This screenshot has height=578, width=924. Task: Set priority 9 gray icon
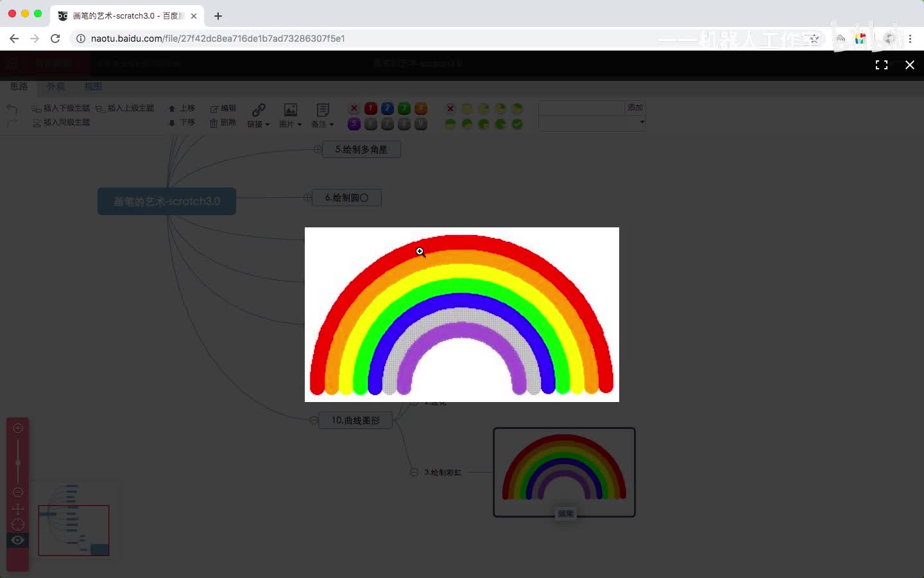420,124
